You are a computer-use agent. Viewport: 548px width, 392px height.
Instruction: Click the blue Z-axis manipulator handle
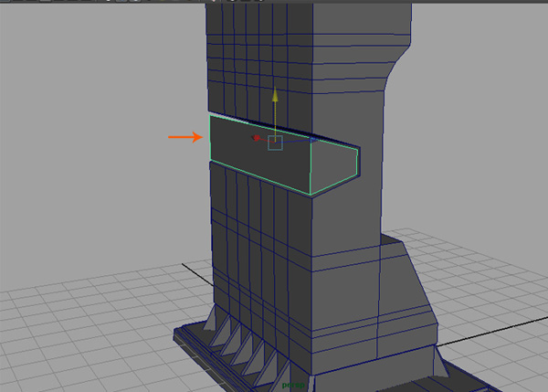[314, 140]
